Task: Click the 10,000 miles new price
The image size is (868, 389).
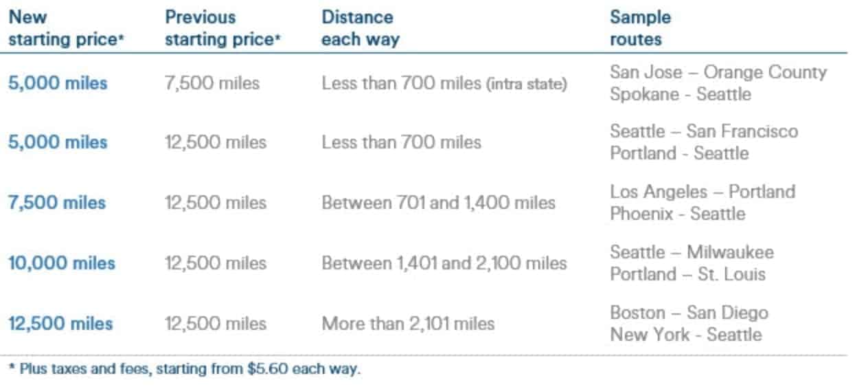Action: 62,263
